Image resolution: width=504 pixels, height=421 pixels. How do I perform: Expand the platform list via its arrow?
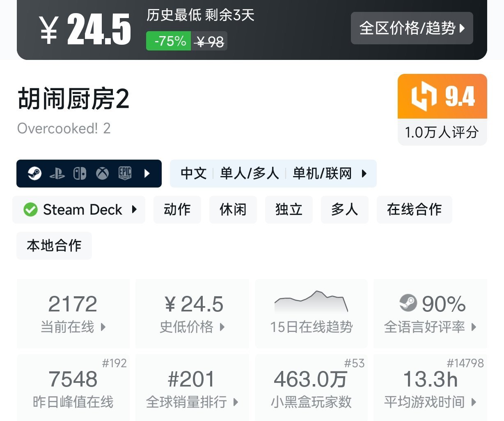pyautogui.click(x=147, y=174)
